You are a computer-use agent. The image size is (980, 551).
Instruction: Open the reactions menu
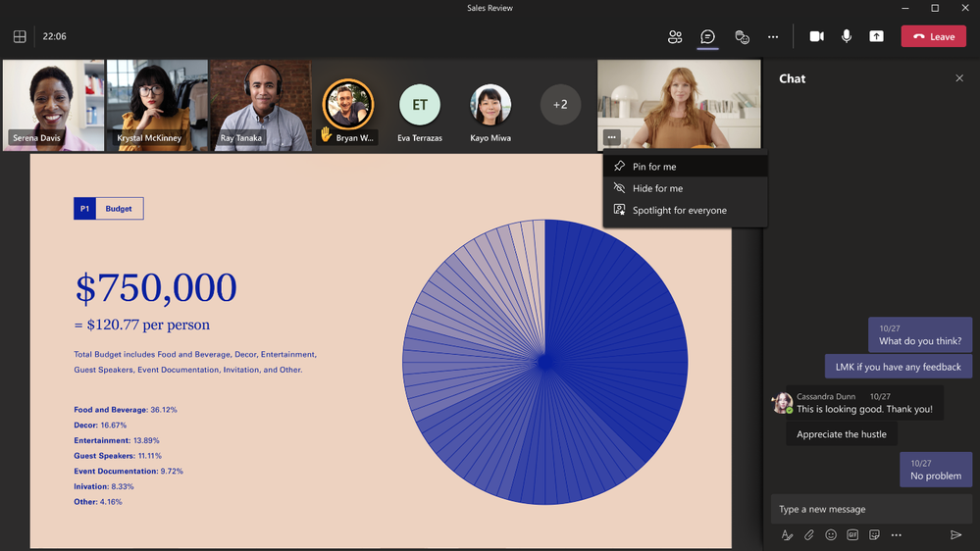pyautogui.click(x=742, y=37)
